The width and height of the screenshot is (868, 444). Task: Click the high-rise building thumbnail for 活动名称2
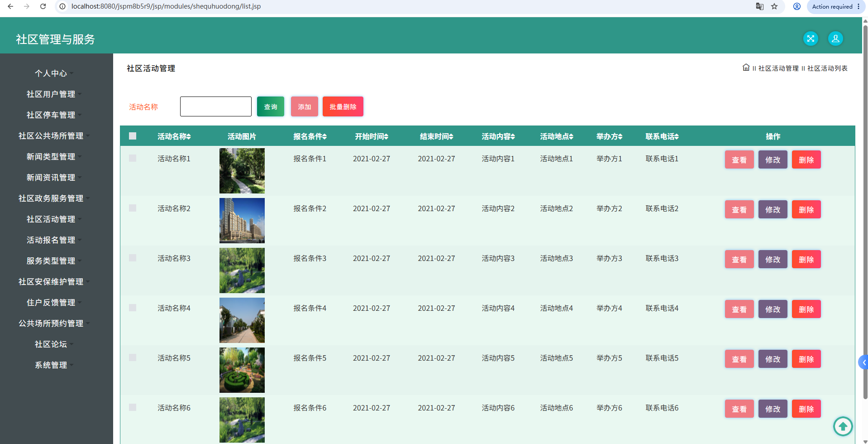tap(242, 221)
